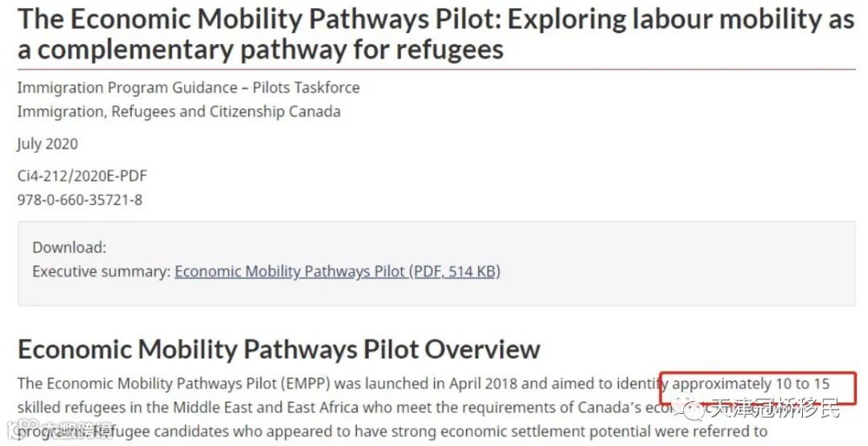This screenshot has height=446, width=868.
Task: Click the 'July 2020' publication date
Action: click(x=47, y=144)
